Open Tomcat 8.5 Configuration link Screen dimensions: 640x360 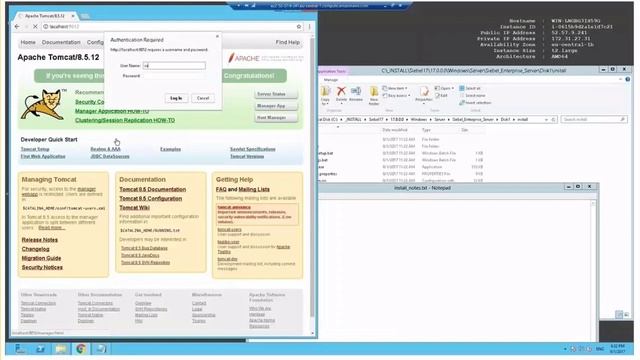coord(151,198)
